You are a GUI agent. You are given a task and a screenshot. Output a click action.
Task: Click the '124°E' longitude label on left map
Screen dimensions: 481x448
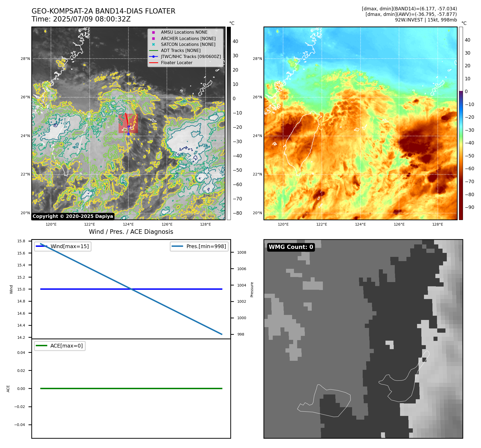(128, 224)
